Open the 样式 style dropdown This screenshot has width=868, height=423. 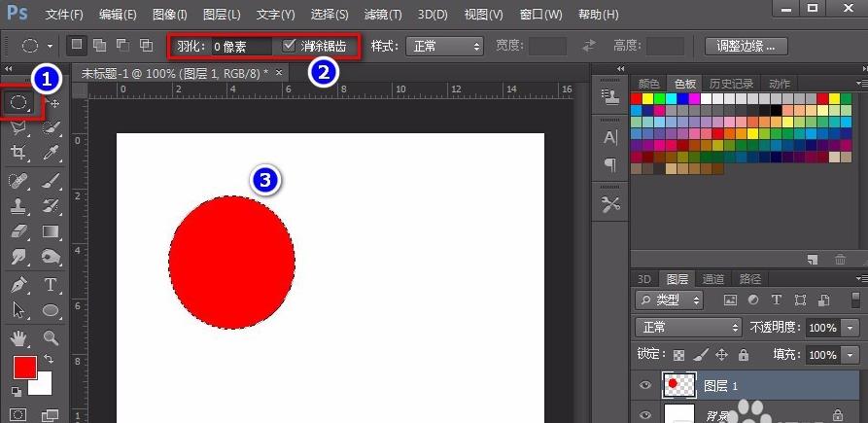(x=444, y=46)
